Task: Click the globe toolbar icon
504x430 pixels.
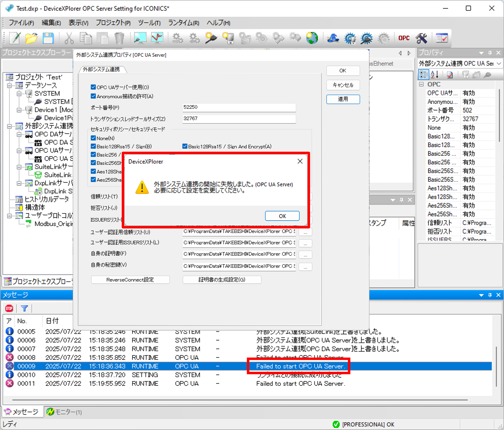Action: click(312, 38)
